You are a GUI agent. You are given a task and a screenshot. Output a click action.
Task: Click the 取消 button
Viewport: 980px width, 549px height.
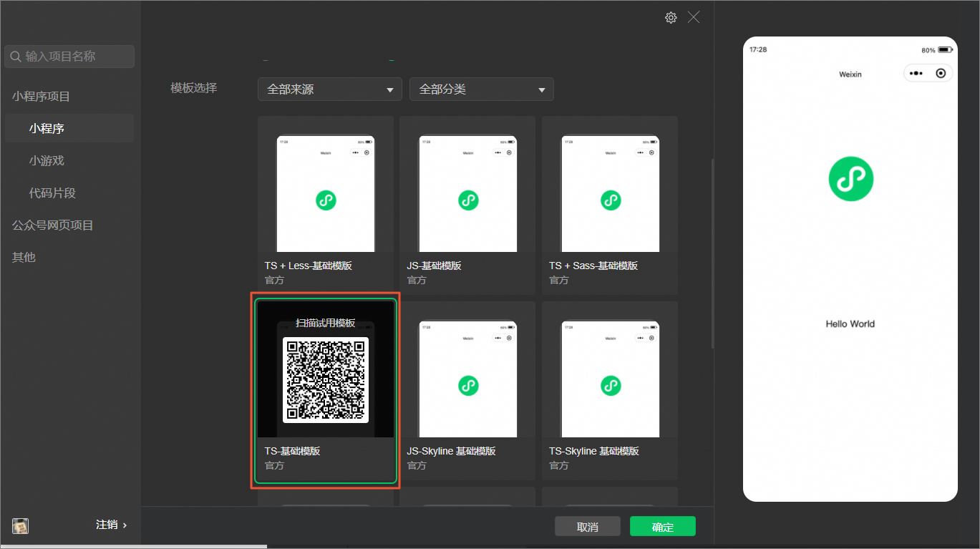[x=588, y=527]
